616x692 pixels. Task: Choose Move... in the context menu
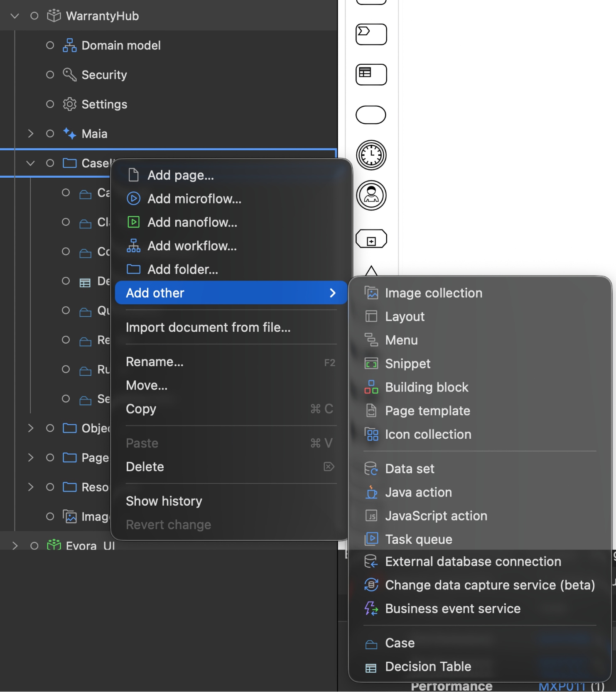231,386
